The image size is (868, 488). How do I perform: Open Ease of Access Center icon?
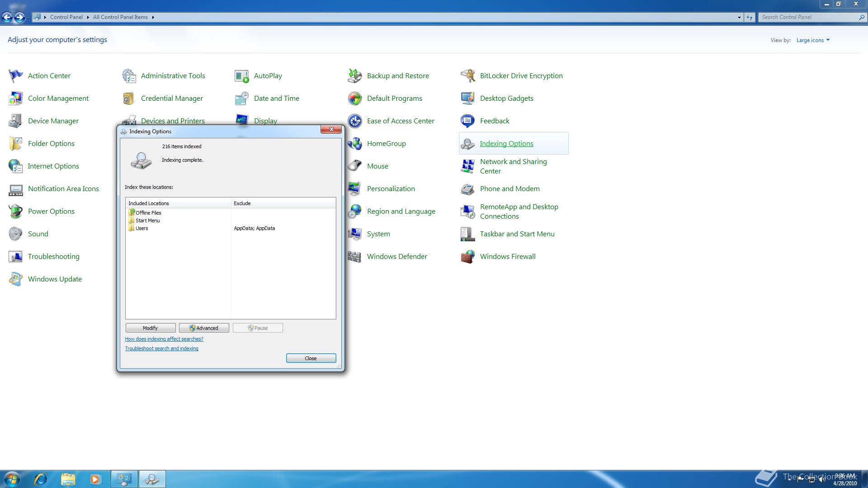coord(355,121)
